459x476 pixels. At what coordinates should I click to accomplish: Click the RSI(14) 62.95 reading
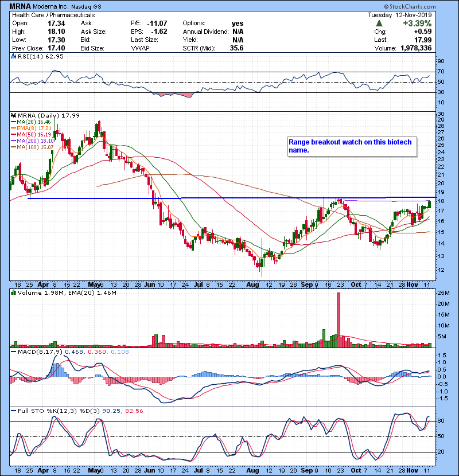point(41,56)
